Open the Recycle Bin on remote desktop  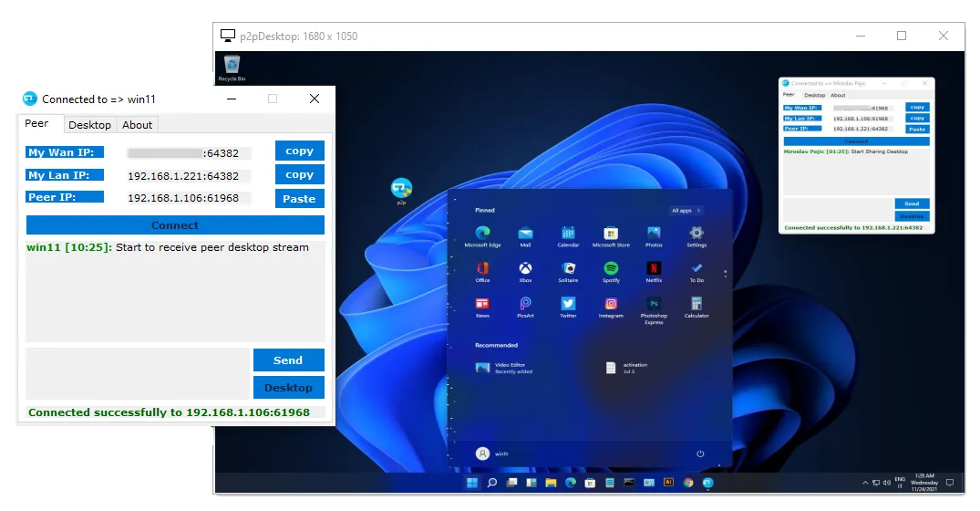pos(232,65)
